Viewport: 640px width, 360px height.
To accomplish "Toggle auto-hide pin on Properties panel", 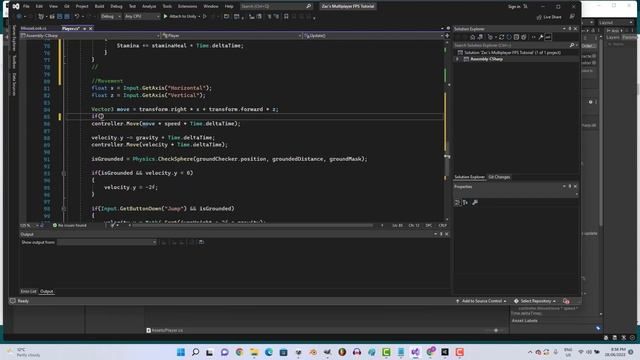I will (x=570, y=187).
